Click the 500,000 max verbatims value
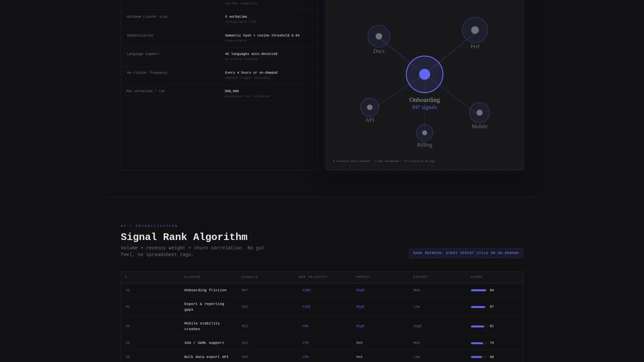The width and height of the screenshot is (644, 362). 231,91
